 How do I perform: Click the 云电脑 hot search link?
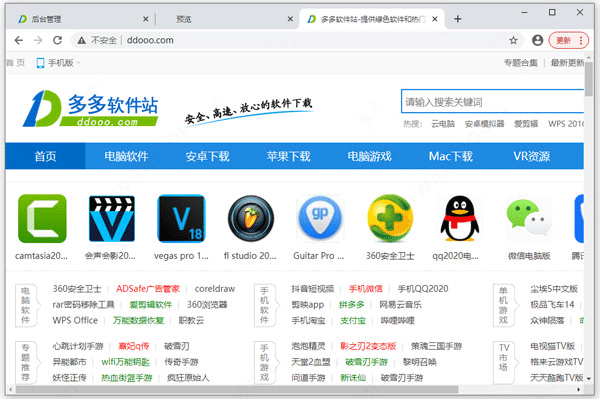pos(443,124)
